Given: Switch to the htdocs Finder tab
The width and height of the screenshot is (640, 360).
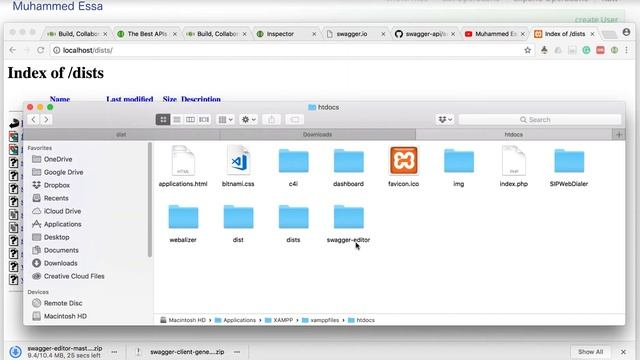Looking at the screenshot, I should tap(514, 134).
